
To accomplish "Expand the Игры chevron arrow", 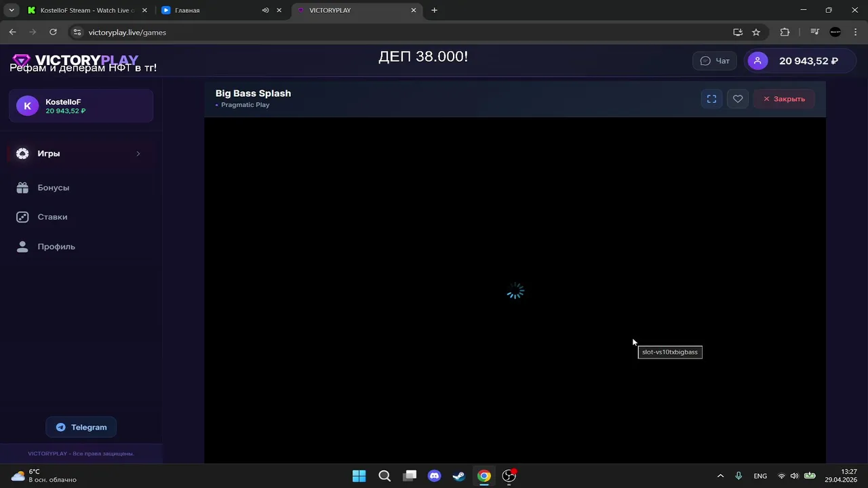I will click(x=138, y=154).
